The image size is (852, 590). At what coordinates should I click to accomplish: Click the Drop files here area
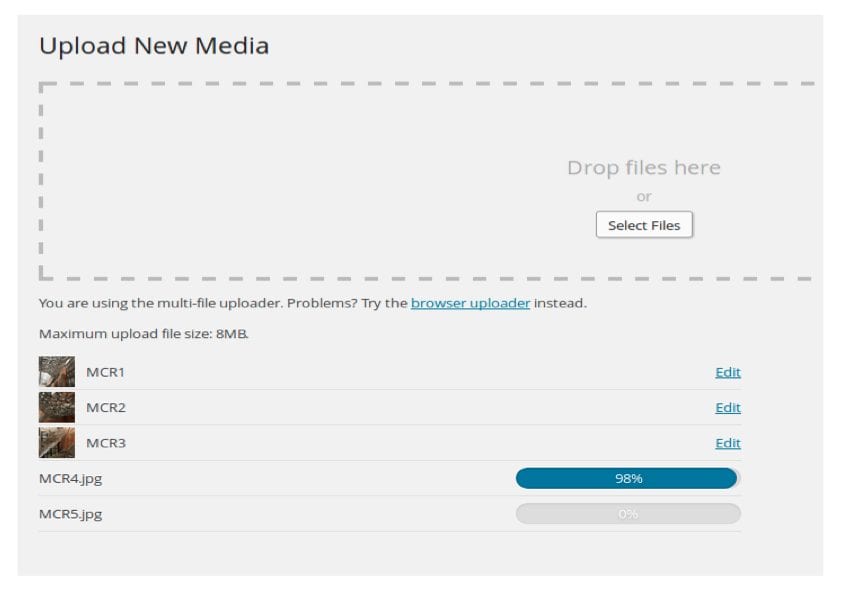click(644, 167)
